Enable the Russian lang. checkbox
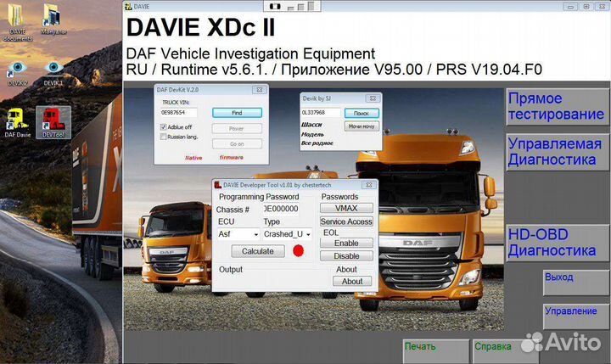The image size is (611, 364). (x=163, y=137)
